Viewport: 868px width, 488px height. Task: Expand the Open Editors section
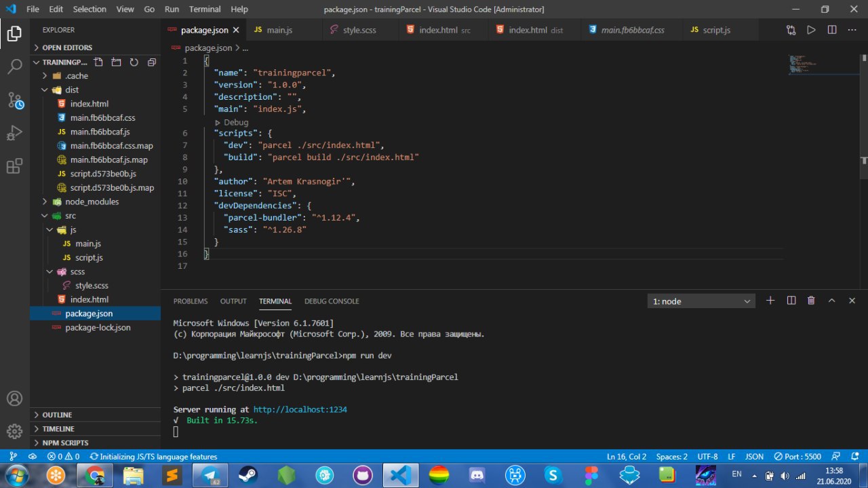(x=95, y=48)
